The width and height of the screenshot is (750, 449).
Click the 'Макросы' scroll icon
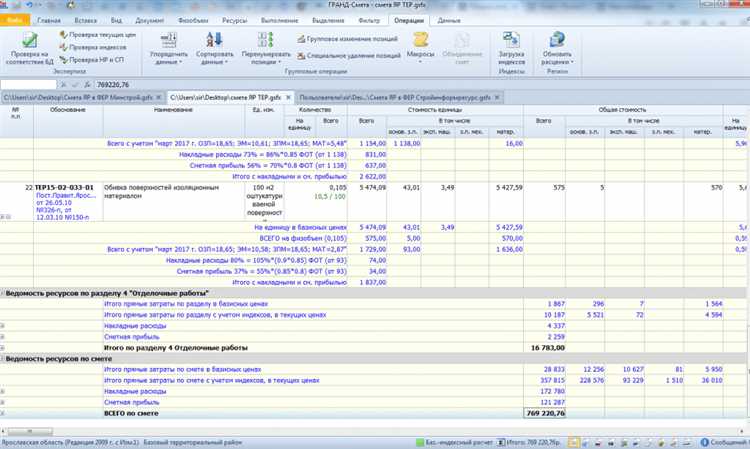pyautogui.click(x=421, y=40)
